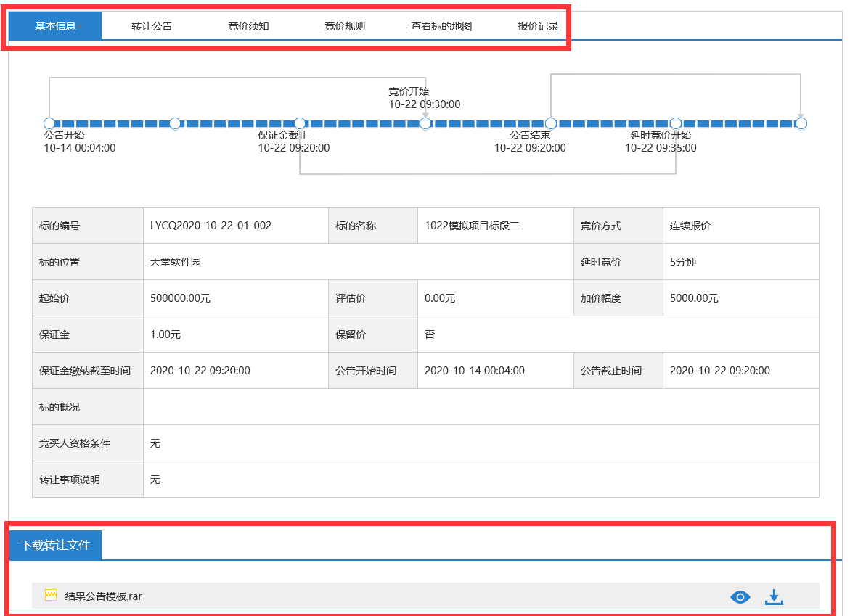Click the 标的名称 value 1022模拟项目标段二
Viewport: 850px width, 616px height.
(x=472, y=226)
